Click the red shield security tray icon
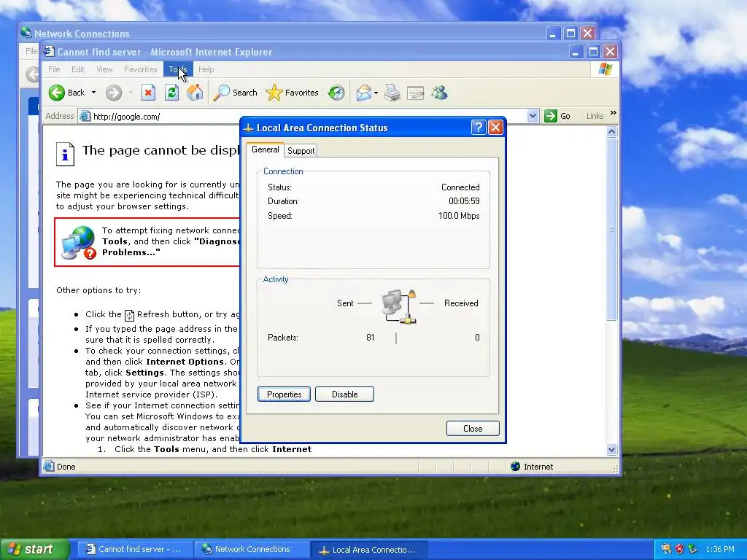 [x=679, y=549]
